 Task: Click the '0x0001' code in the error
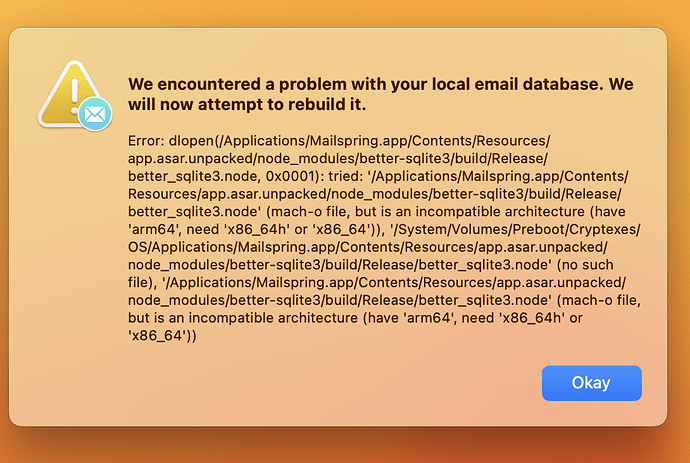click(289, 176)
